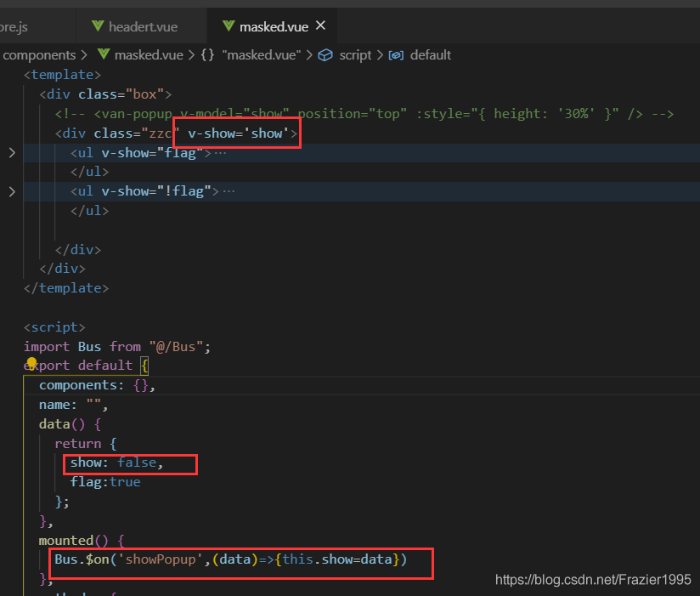This screenshot has width=700, height=596.
Task: Open the components breadcrumb item
Action: tap(39, 55)
